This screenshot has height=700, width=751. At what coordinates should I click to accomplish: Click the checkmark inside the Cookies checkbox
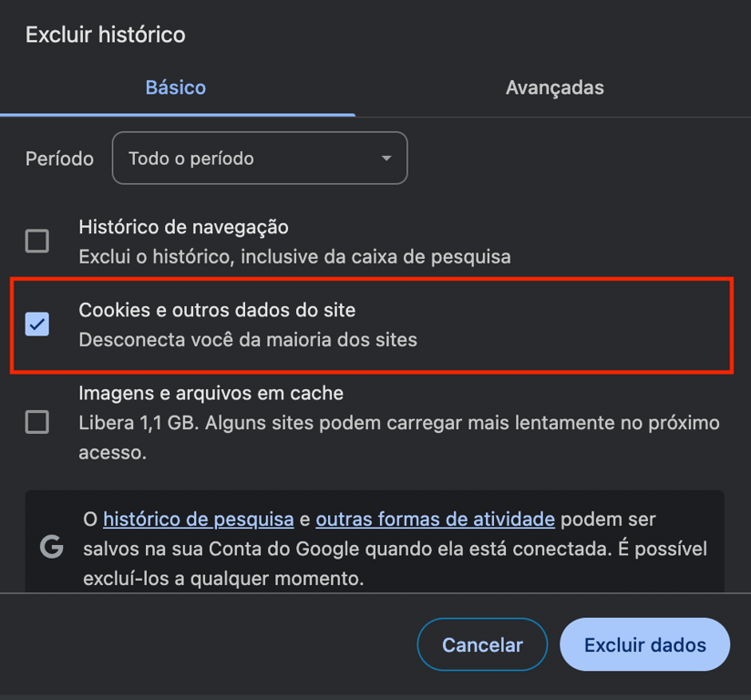pos(36,324)
